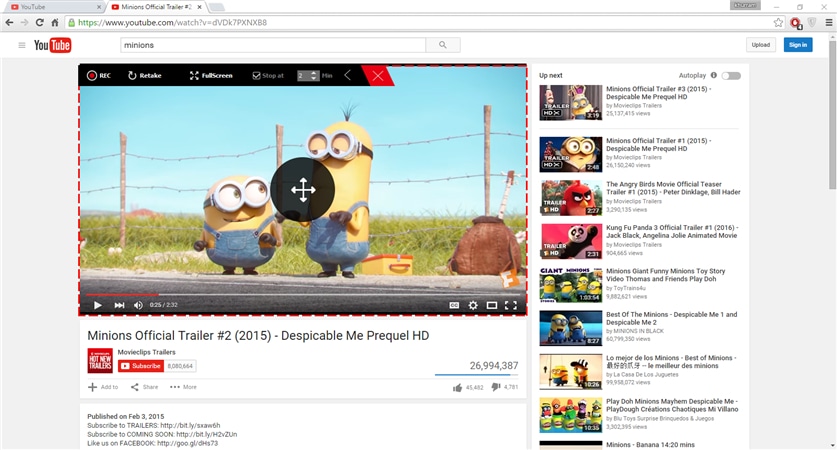Click Movieclips Trailers channel avatar
The image size is (837, 450).
coord(100,360)
